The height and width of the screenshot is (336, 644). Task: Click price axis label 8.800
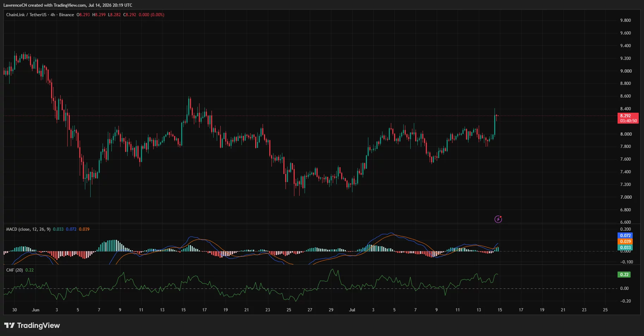click(626, 83)
